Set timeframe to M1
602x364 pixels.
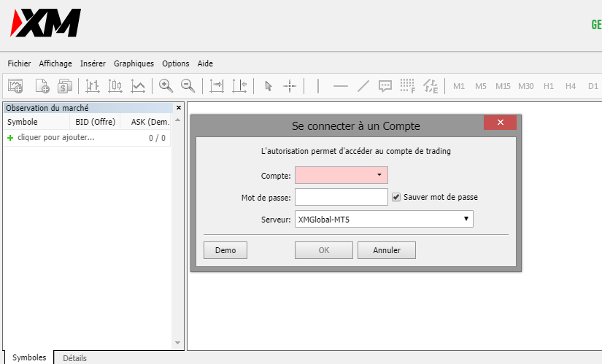459,86
